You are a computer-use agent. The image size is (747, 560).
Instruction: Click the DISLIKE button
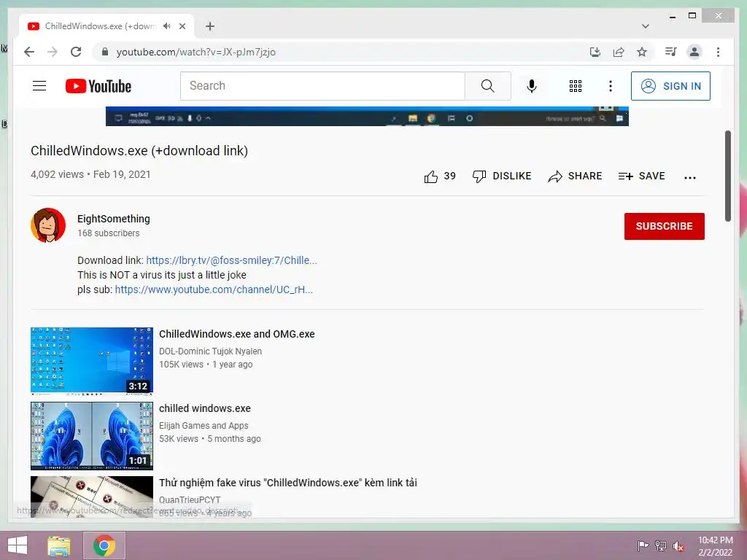coord(502,176)
